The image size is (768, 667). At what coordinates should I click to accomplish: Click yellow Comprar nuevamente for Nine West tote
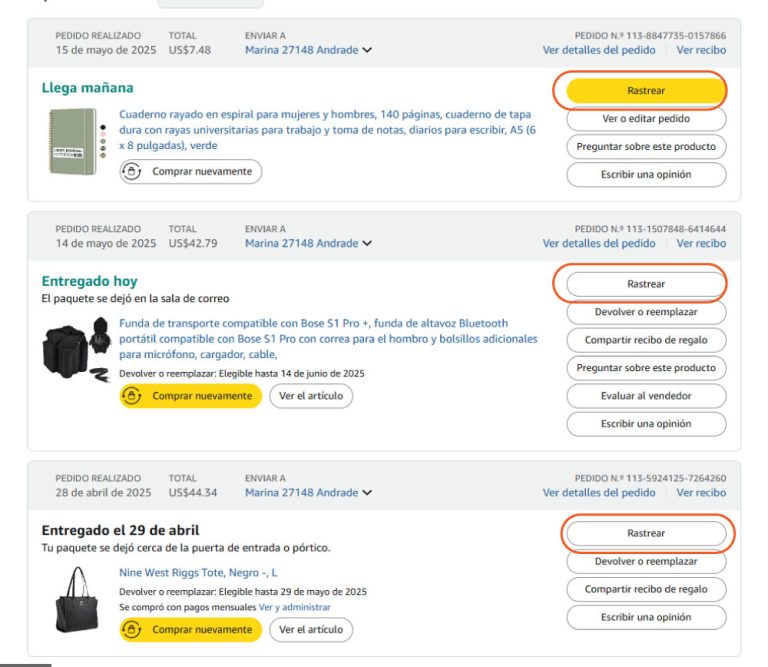[x=191, y=630]
